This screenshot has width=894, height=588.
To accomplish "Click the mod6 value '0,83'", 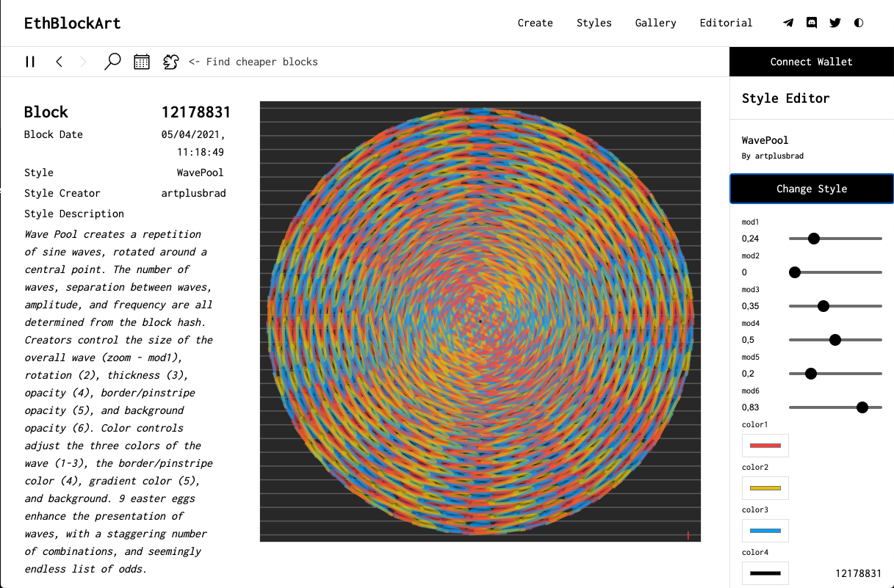I will pyautogui.click(x=751, y=407).
